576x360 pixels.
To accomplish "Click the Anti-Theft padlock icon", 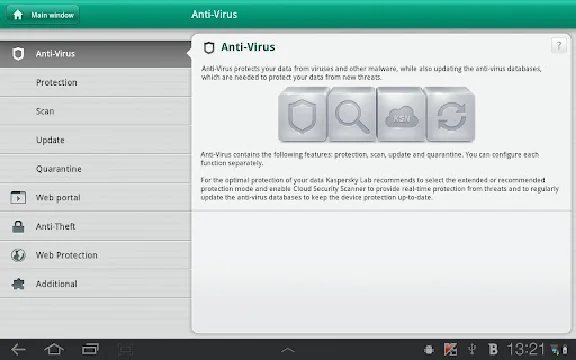I will tap(18, 226).
